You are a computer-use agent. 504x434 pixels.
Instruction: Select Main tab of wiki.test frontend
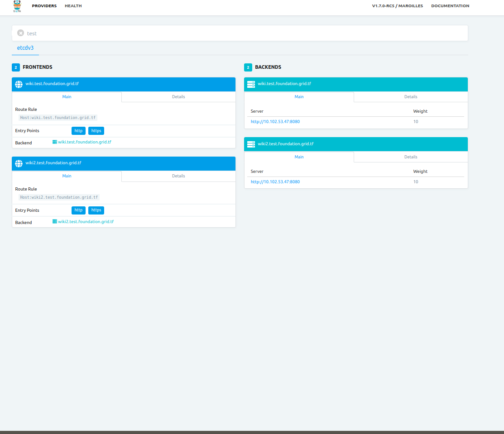[67, 97]
